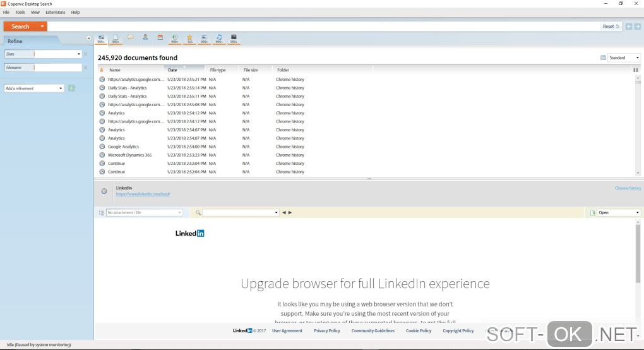Go to next find match arrow
The width and height of the screenshot is (644, 350).
click(x=290, y=213)
